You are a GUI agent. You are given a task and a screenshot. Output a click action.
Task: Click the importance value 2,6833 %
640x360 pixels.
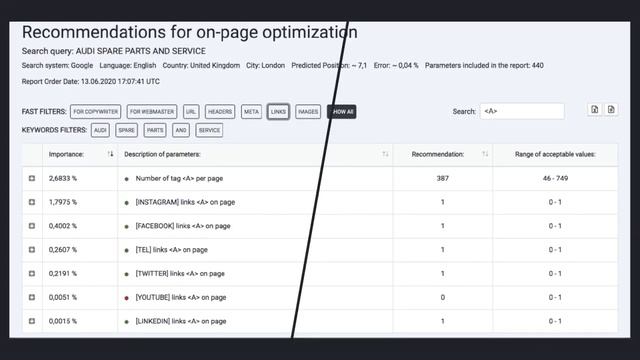63,178
